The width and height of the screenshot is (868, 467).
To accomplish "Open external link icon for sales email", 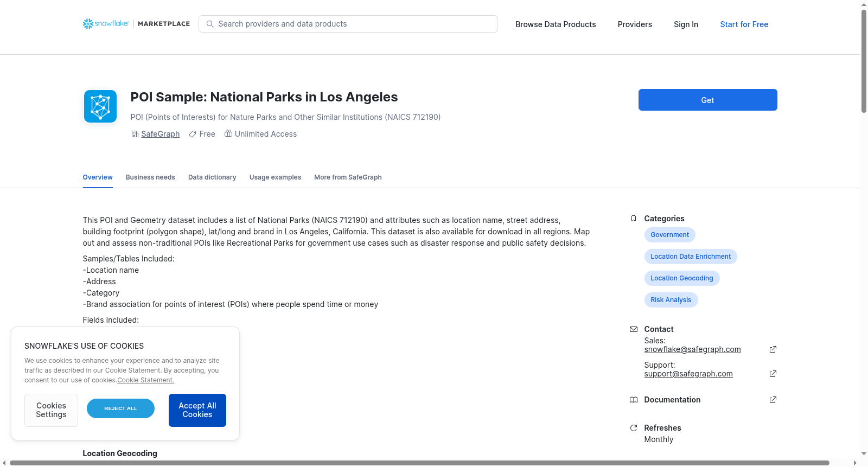I will click(x=773, y=349).
